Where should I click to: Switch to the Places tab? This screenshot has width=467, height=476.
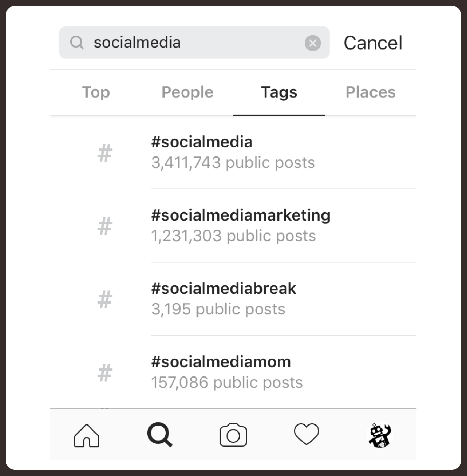[371, 92]
